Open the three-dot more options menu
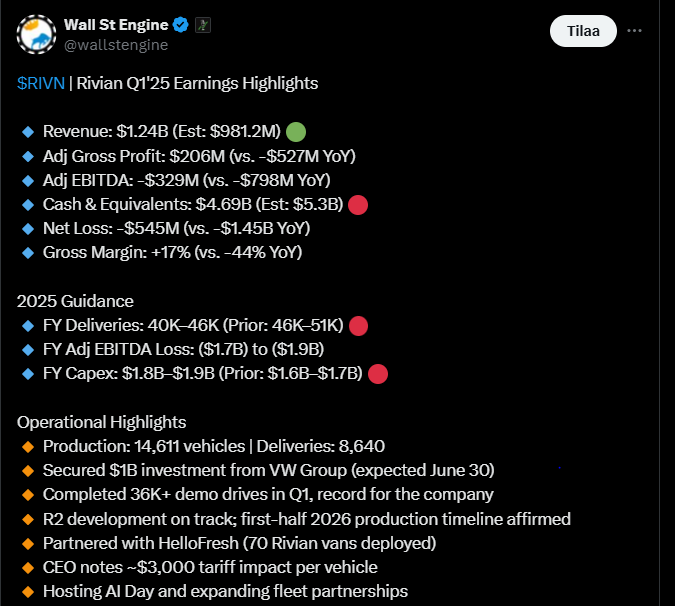The height and width of the screenshot is (606, 675). (x=634, y=31)
